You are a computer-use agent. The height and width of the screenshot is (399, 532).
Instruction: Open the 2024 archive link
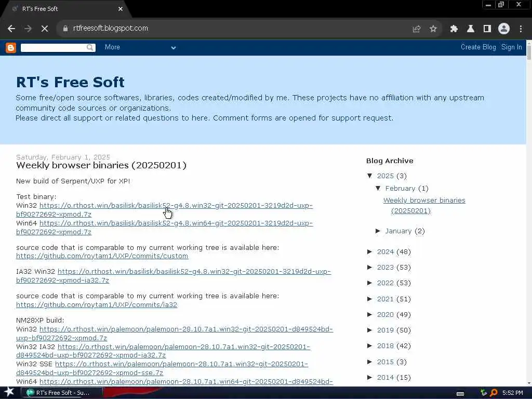pyautogui.click(x=385, y=252)
